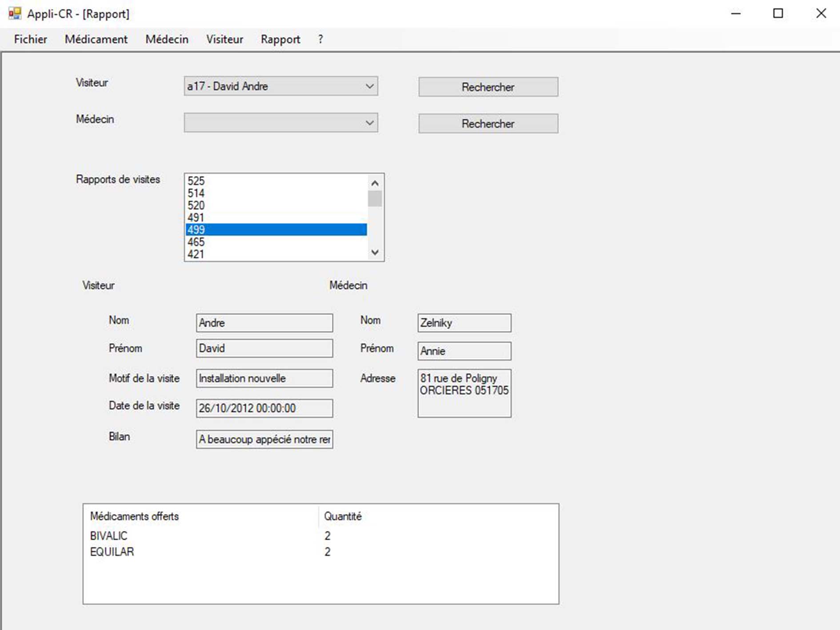Viewport: 840px width, 630px height.
Task: Select report 514 in Rapports de visites
Action: [x=276, y=193]
